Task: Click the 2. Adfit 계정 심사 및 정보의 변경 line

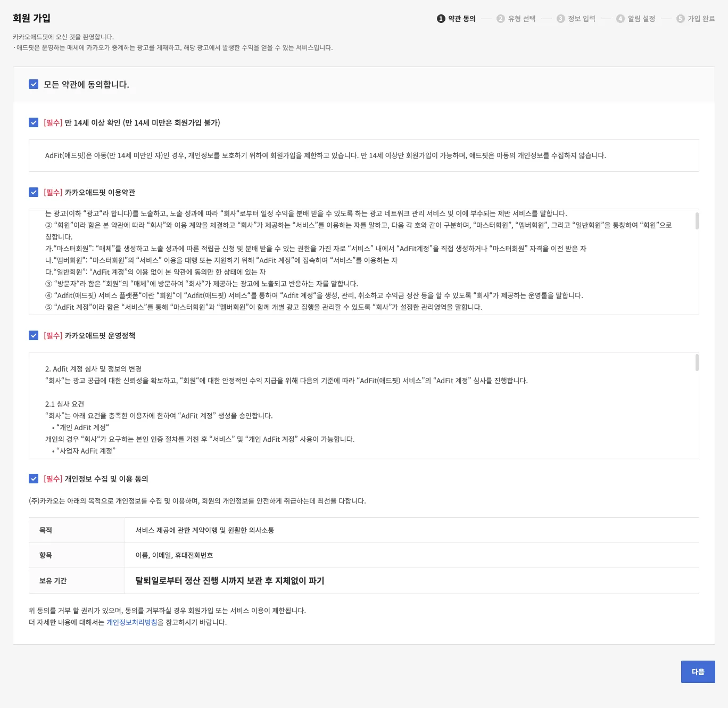Action: tap(93, 369)
